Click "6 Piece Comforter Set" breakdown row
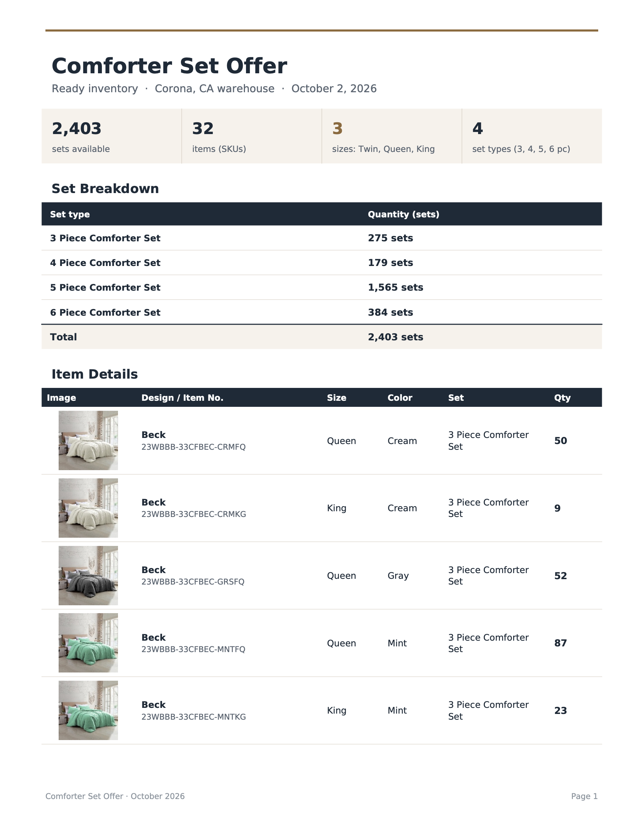The image size is (644, 833). coord(321,312)
